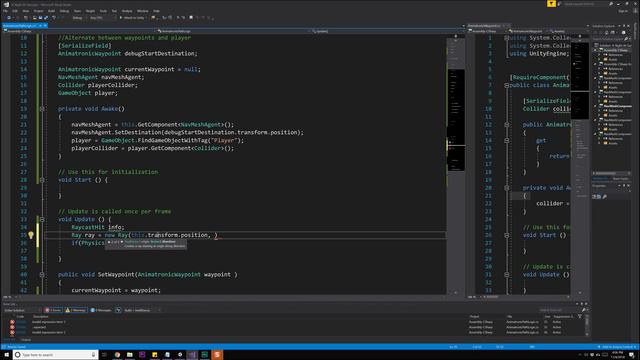Toggle the Warnings filter in Error List

[76, 310]
